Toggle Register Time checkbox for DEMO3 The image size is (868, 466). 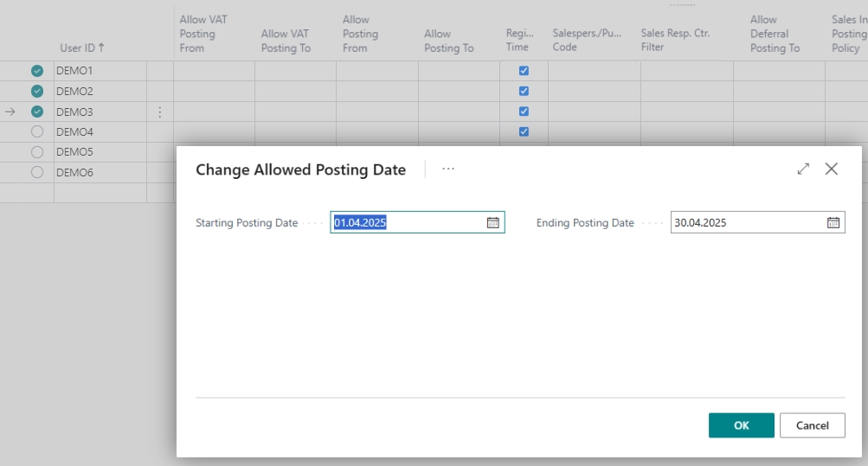pos(524,112)
